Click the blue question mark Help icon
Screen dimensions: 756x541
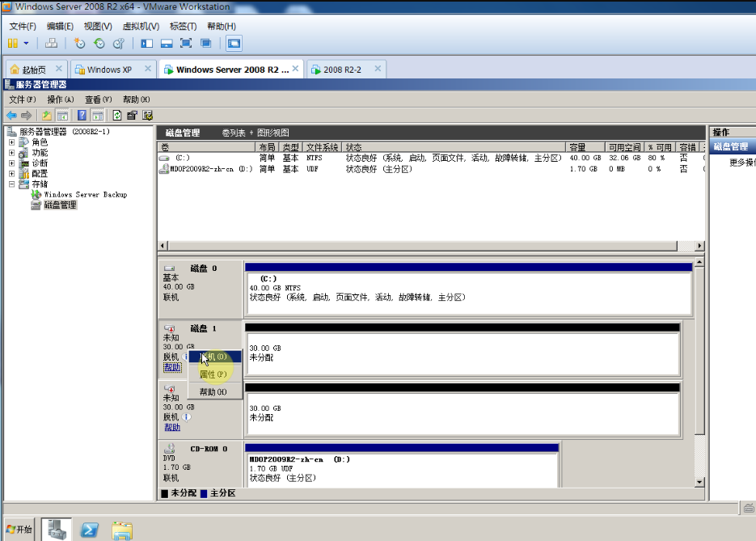pyautogui.click(x=82, y=116)
